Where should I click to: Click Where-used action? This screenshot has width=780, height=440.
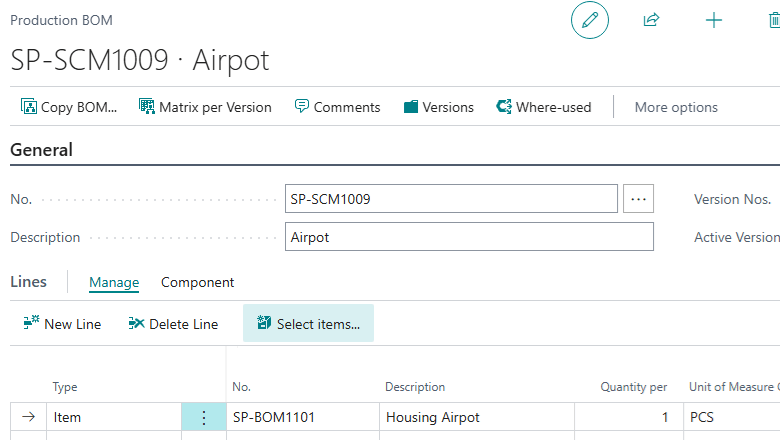[544, 107]
